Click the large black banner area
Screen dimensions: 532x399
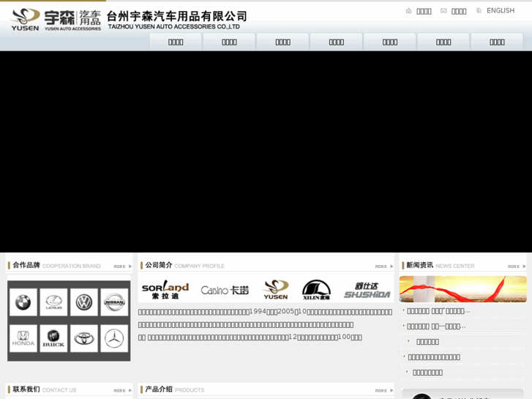point(266,152)
